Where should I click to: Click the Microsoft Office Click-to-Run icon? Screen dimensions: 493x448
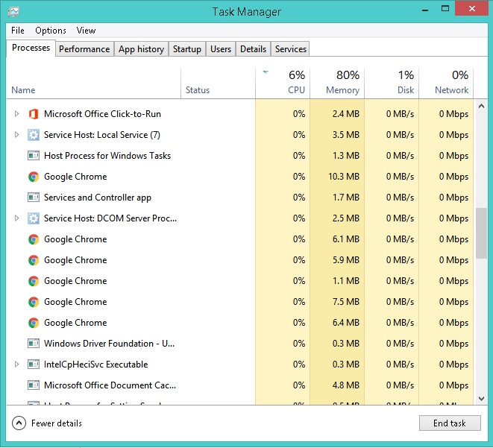34,114
